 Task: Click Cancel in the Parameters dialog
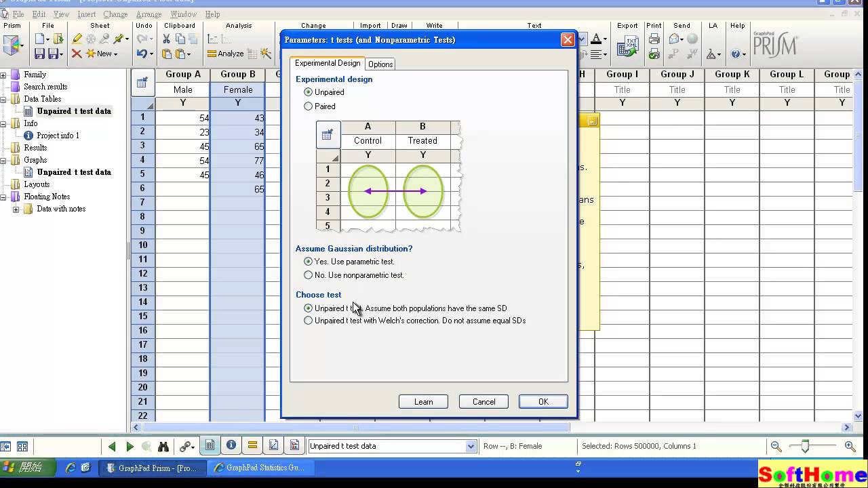(484, 402)
